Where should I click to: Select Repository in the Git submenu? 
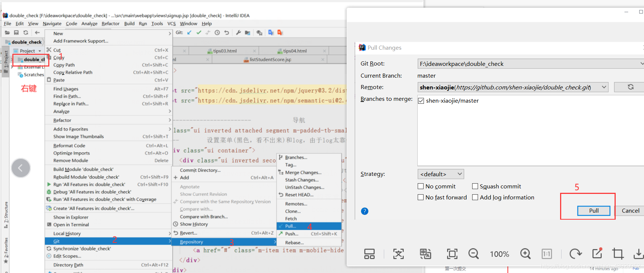point(224,242)
